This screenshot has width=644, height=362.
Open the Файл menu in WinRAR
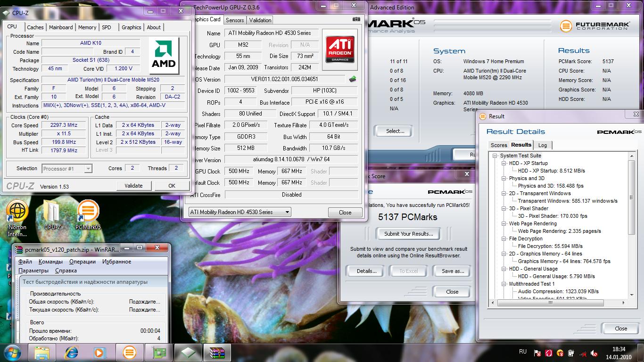[25, 262]
